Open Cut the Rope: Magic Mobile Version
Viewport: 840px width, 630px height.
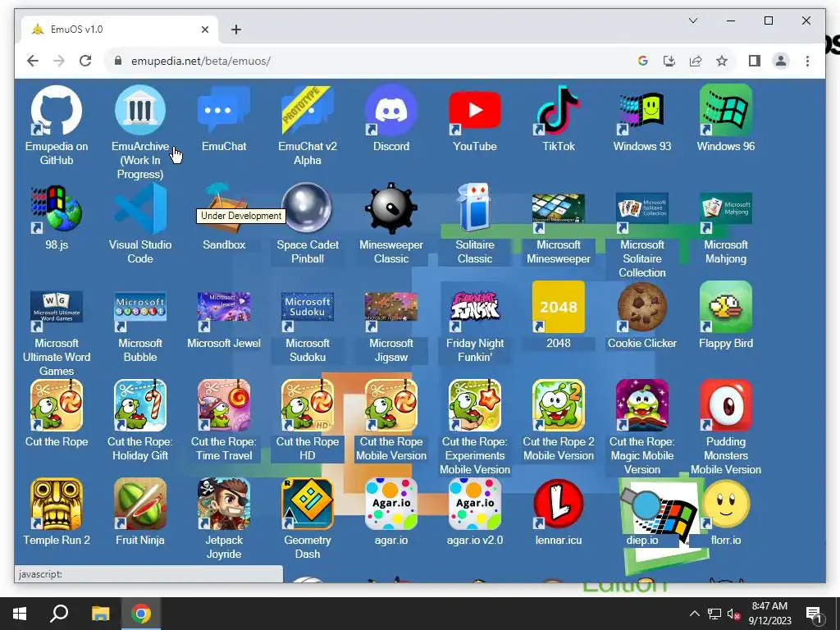tap(641, 405)
